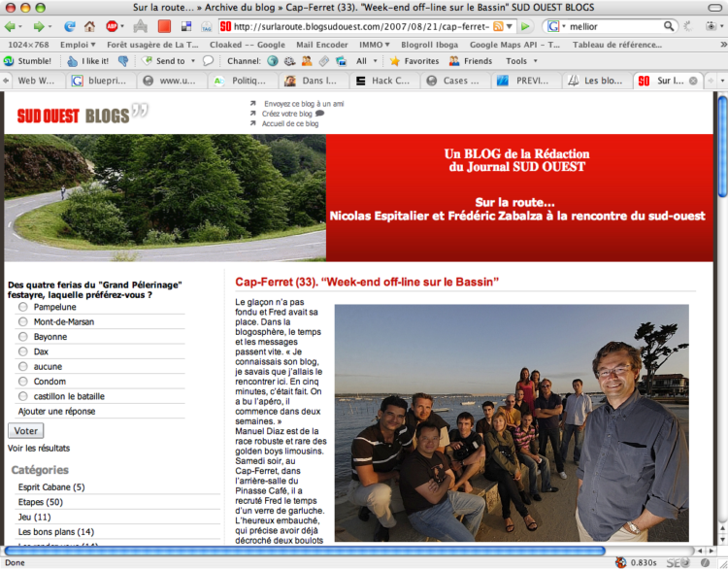
Task: Show more bookmarks with the double chevron
Action: (722, 45)
